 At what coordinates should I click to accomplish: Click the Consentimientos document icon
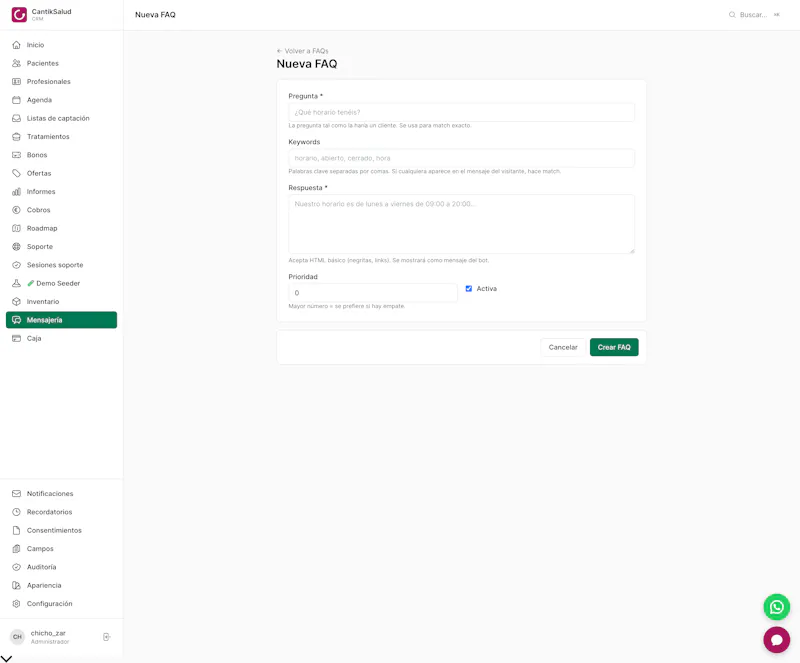click(16, 530)
